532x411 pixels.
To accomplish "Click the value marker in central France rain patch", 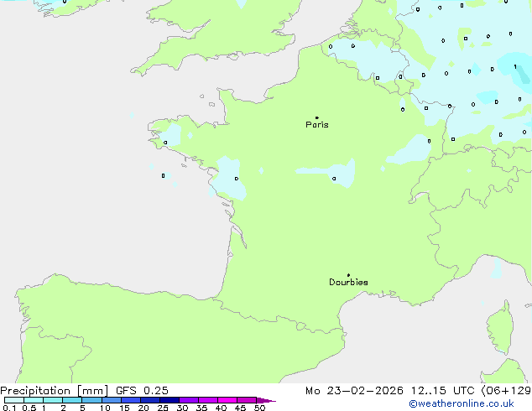I will tap(334, 178).
